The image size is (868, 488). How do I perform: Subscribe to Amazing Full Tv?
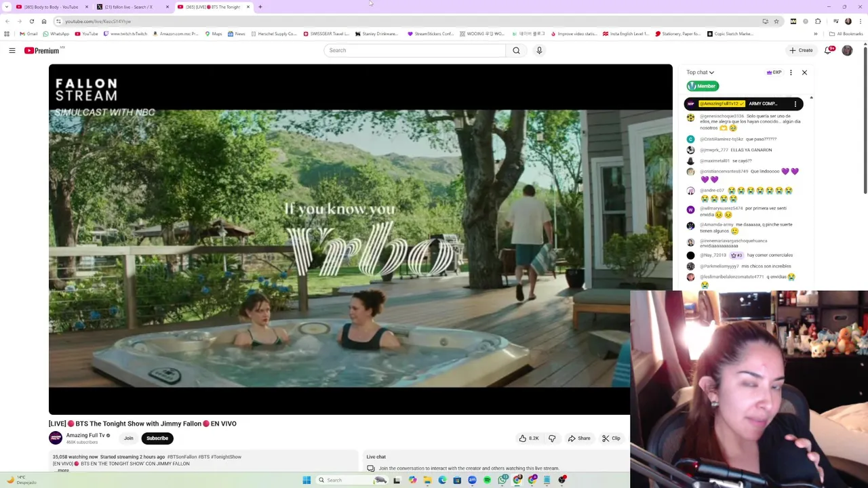point(157,439)
